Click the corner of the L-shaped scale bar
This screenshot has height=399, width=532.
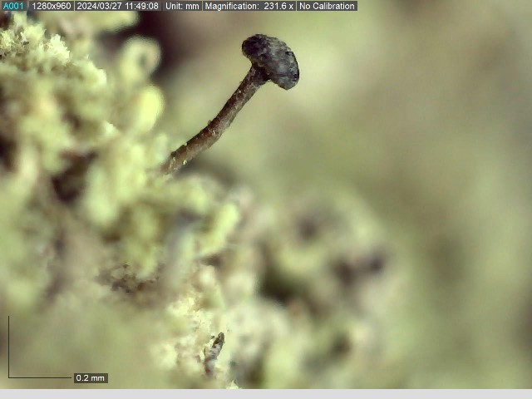9,378
